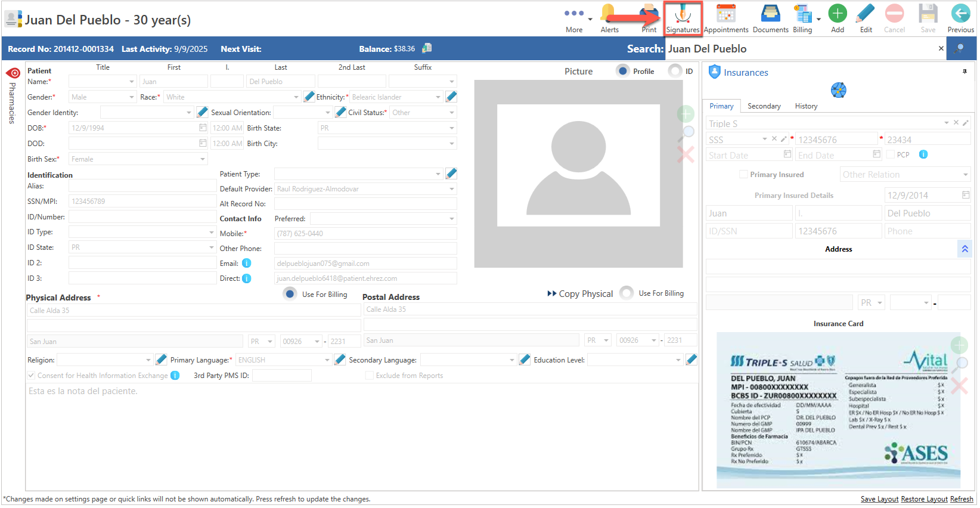Check the Primary Insured box

[743, 175]
